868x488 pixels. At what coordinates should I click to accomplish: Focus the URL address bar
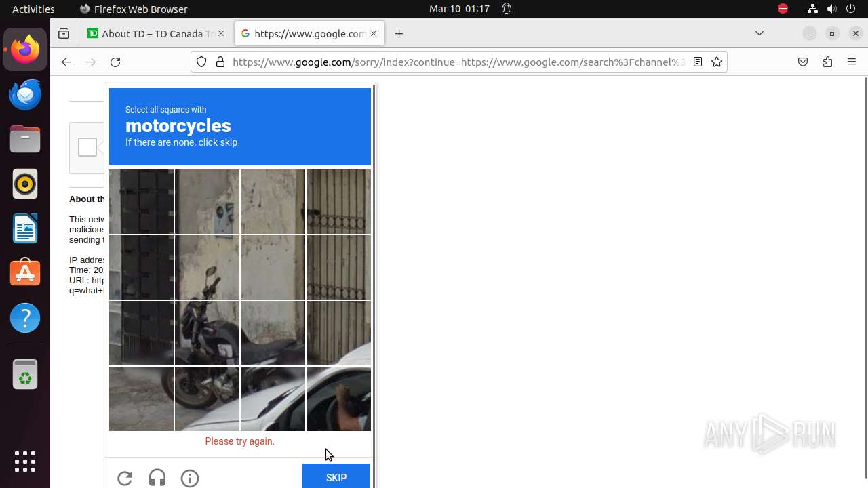click(x=458, y=62)
